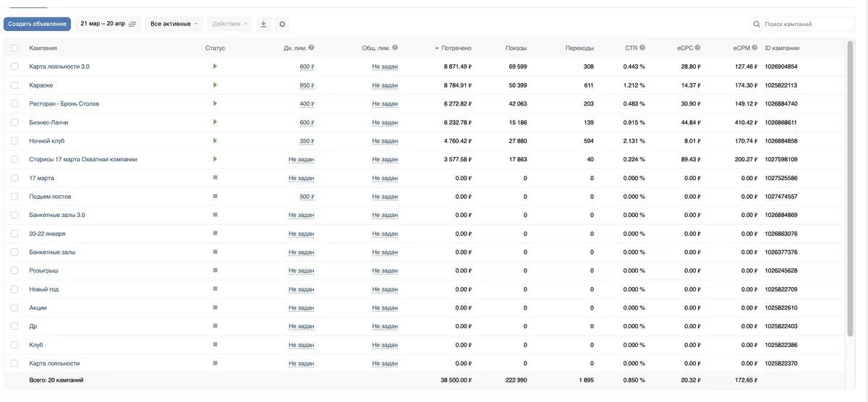Open calendar icon in date range

coord(132,24)
